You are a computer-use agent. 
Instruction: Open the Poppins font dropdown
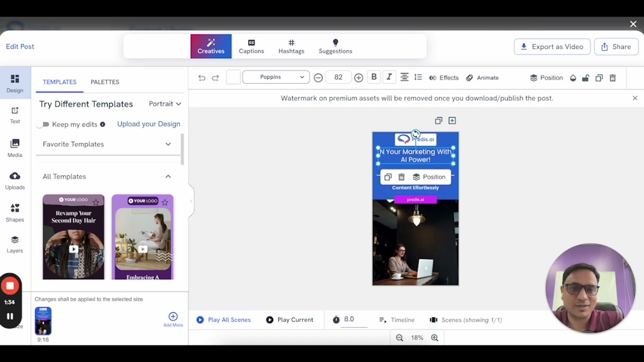pyautogui.click(x=276, y=77)
